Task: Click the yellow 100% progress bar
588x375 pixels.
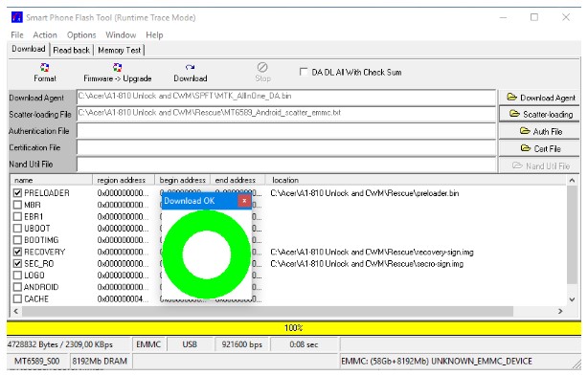Action: click(x=294, y=328)
